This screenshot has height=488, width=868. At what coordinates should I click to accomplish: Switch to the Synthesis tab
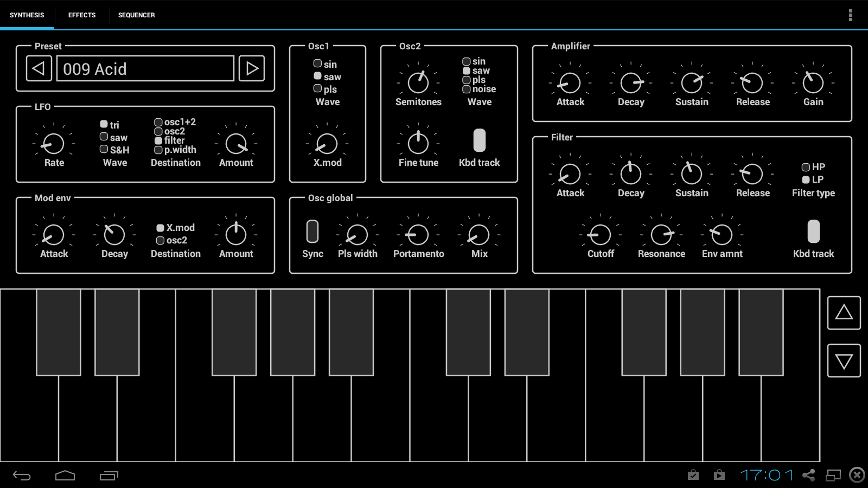[x=27, y=15]
